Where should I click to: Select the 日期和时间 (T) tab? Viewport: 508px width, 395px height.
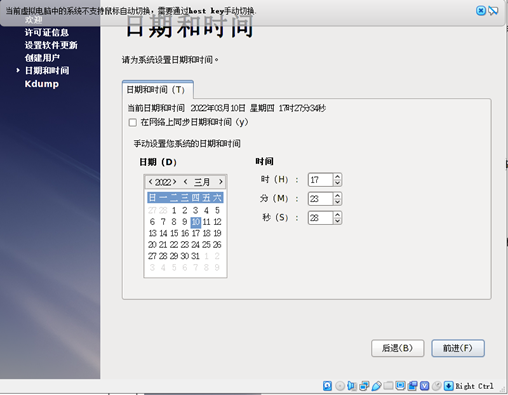pos(158,90)
